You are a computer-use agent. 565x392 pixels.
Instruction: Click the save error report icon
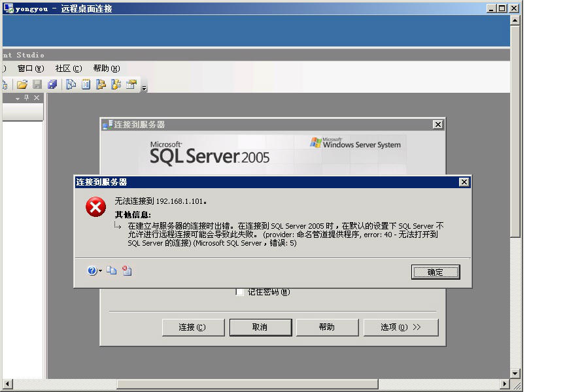pyautogui.click(x=126, y=270)
